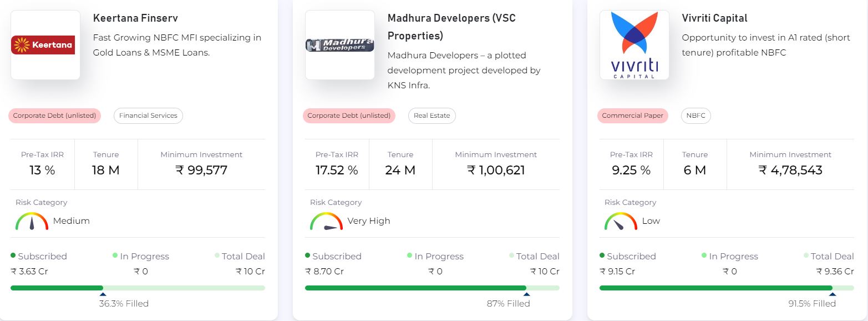This screenshot has height=321, width=868.
Task: Click the Keertana Finserv gold loans description
Action: point(177,46)
